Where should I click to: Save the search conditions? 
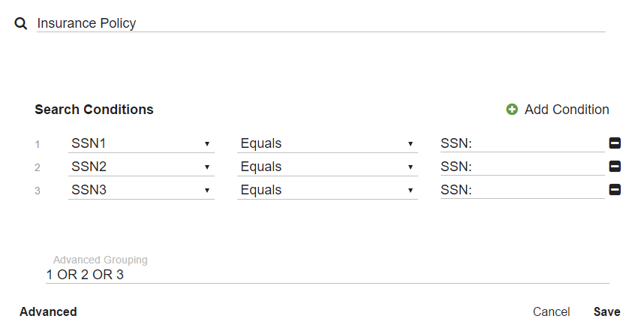606,311
